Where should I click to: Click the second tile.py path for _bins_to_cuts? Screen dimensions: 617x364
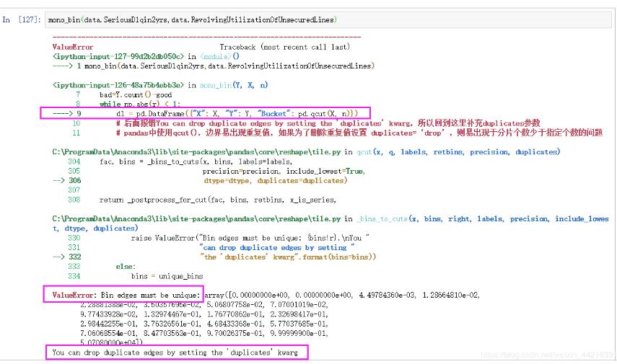tap(196, 218)
